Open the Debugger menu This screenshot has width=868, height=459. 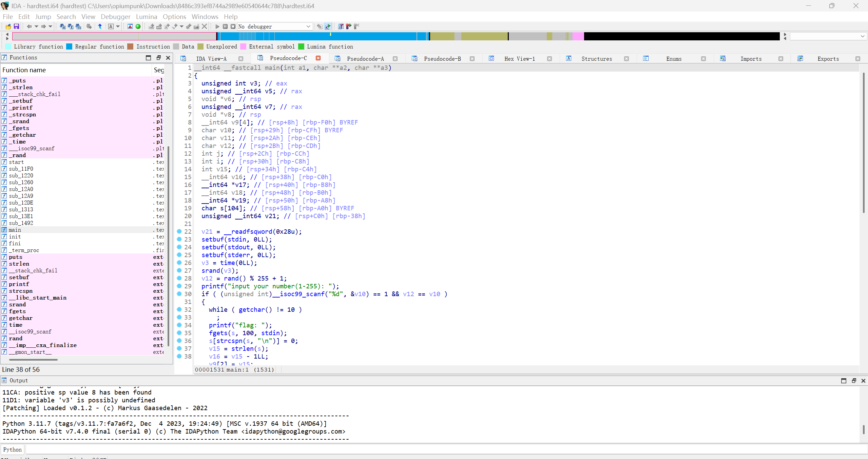tap(115, 17)
